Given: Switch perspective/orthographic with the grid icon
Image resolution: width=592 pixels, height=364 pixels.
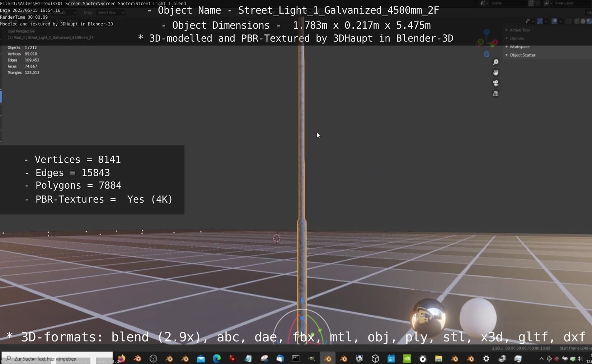Looking at the screenshot, I should click(495, 94).
